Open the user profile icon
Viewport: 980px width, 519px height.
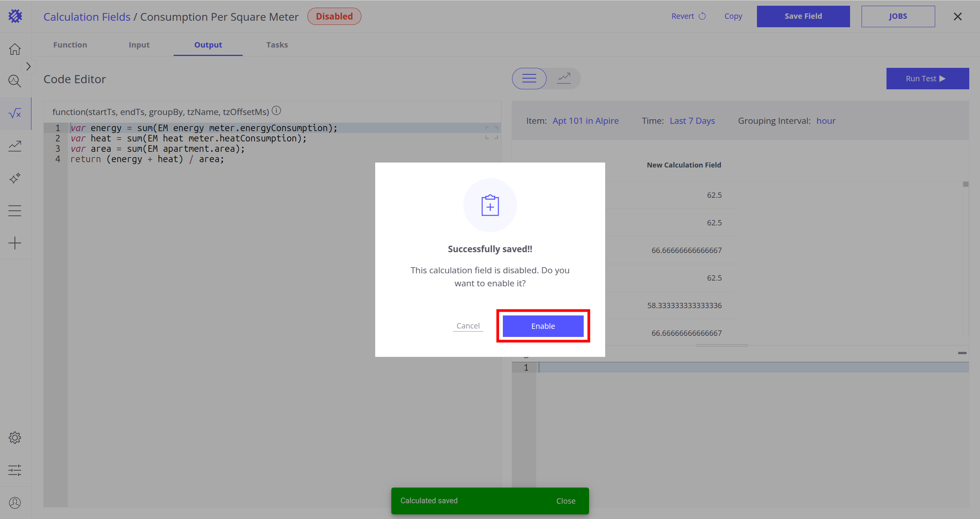coord(15,503)
